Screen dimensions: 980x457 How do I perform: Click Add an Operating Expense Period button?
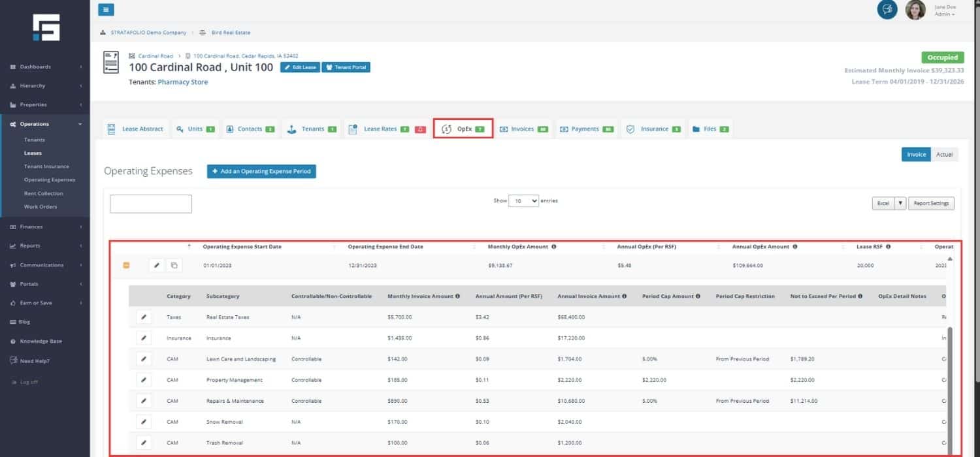(x=261, y=171)
